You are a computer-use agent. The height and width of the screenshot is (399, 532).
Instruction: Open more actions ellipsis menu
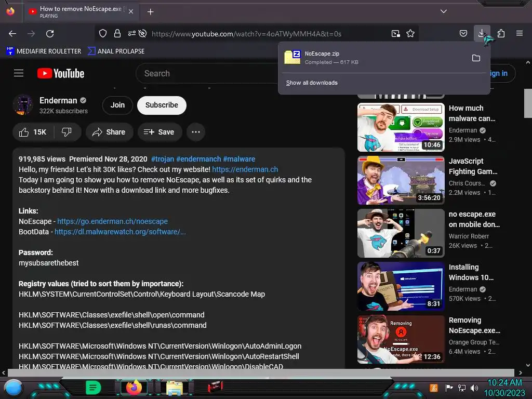click(x=196, y=132)
